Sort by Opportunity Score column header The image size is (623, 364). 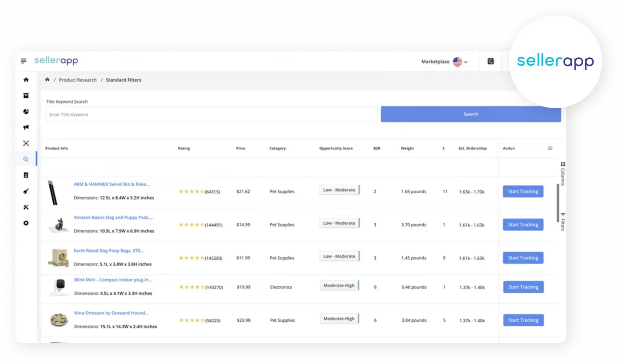click(336, 148)
